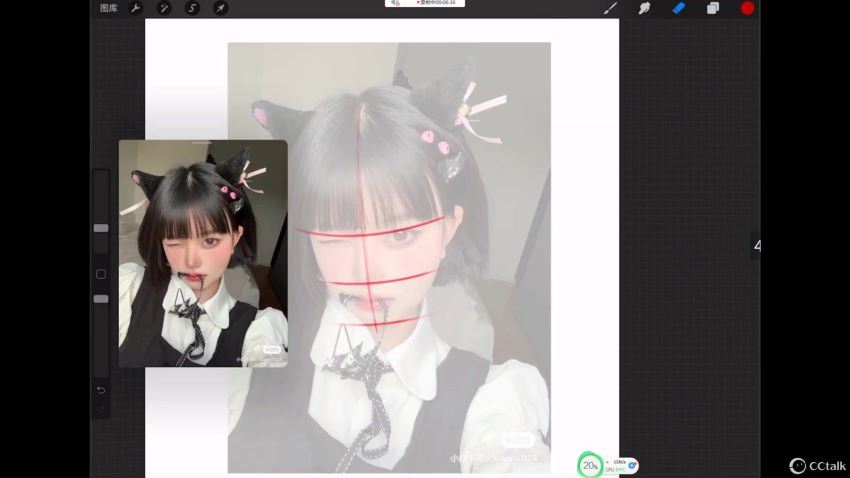Image resolution: width=850 pixels, height=478 pixels.
Task: Tap the square Modify button on sidebar
Action: [101, 274]
